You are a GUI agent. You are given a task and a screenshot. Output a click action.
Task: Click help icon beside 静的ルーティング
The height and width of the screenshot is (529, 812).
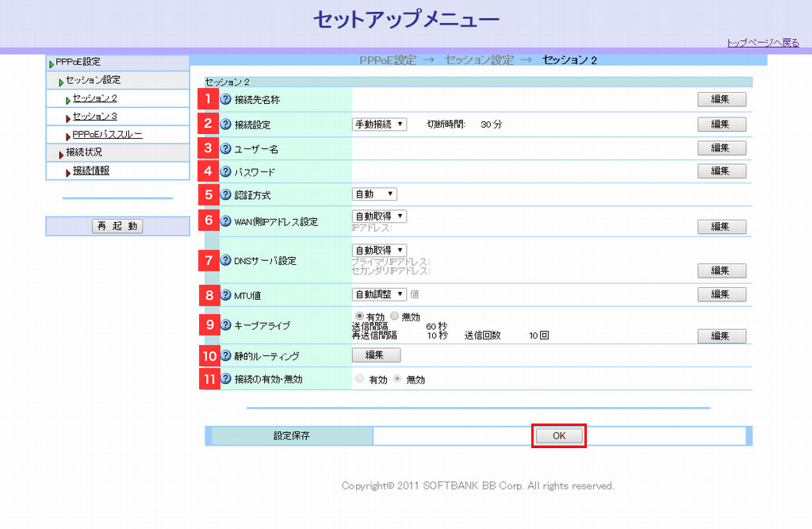click(225, 356)
